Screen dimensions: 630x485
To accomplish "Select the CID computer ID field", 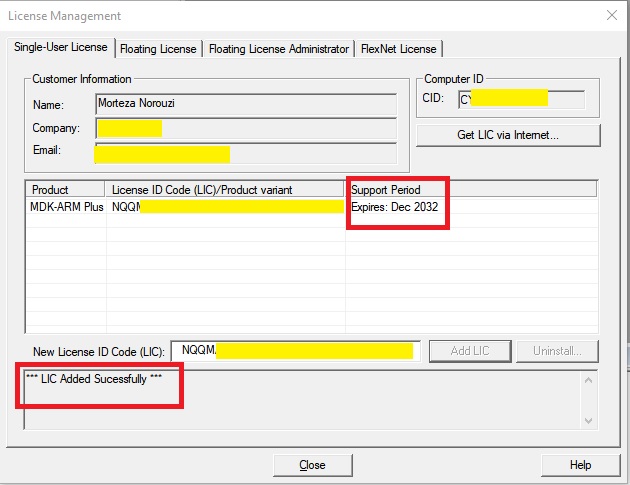I will point(520,99).
